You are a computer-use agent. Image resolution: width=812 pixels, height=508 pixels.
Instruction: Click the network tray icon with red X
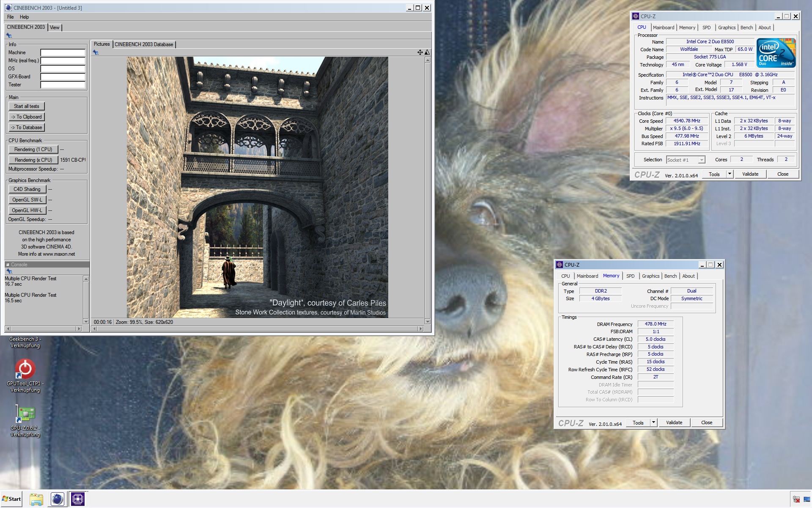click(796, 500)
